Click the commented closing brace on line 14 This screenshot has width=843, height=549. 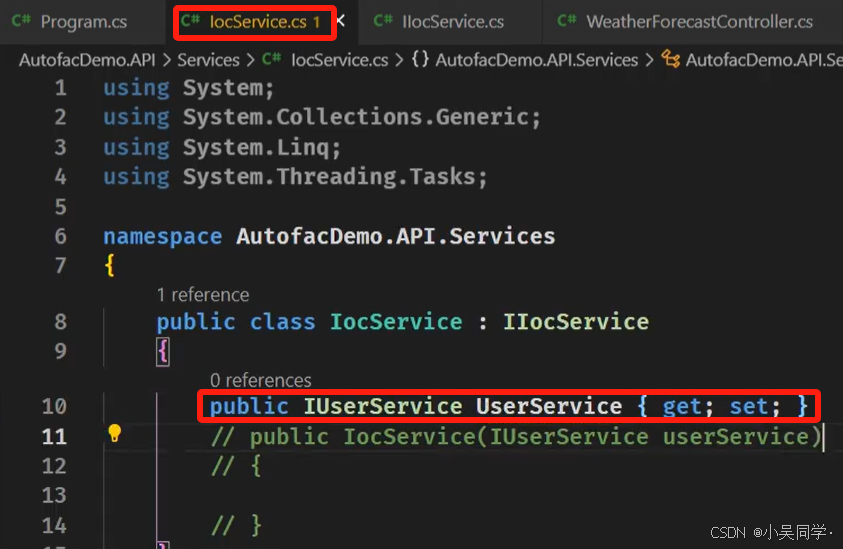tap(236, 525)
